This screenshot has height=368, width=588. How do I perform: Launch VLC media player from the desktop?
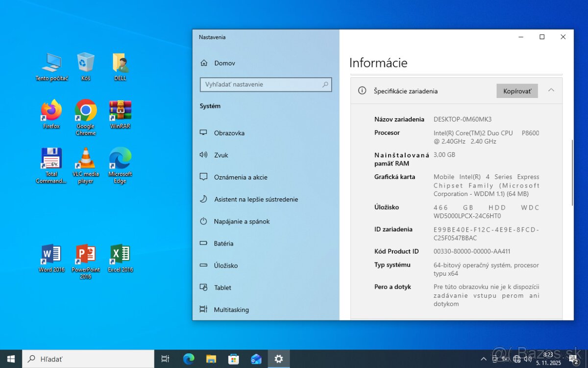click(86, 162)
